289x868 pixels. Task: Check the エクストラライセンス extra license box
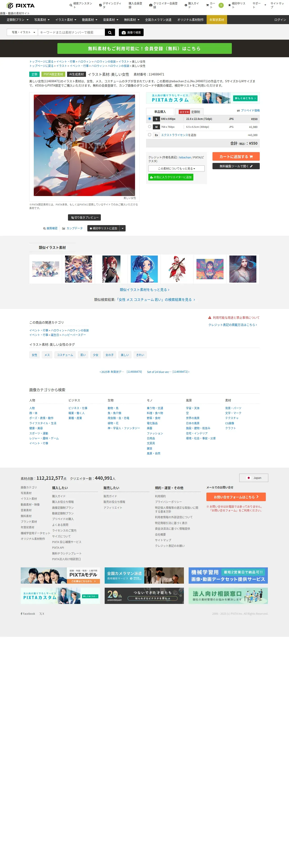click(x=150, y=135)
